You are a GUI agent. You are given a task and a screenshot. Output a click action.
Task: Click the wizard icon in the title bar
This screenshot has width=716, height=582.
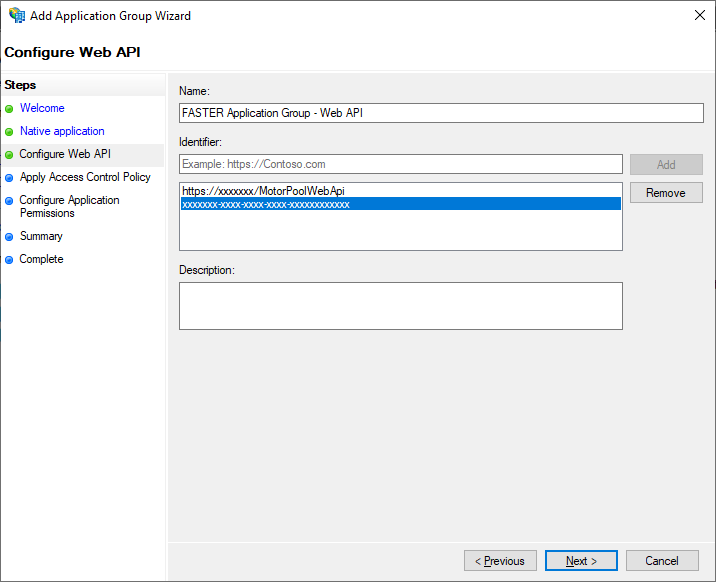tap(16, 16)
